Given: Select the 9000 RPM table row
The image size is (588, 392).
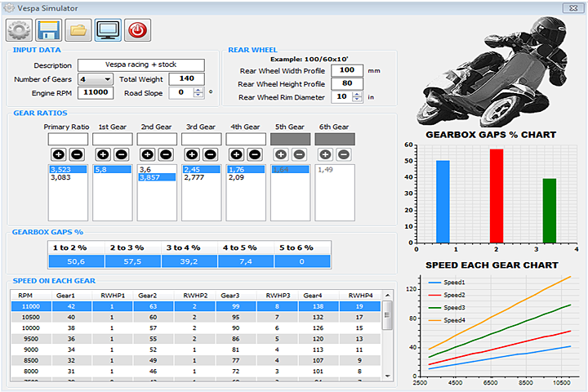Looking at the screenshot, I should pyautogui.click(x=195, y=350).
